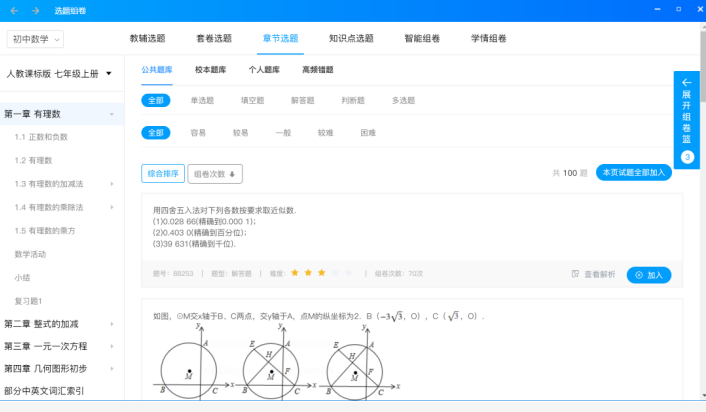Switch to 校本题库 tab
706x412 pixels.
[x=210, y=70]
